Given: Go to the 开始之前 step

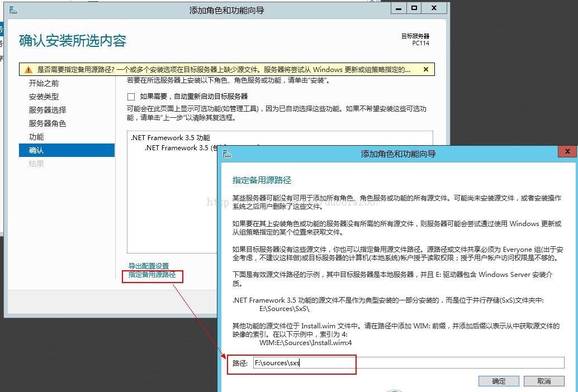Looking at the screenshot, I should [x=44, y=83].
